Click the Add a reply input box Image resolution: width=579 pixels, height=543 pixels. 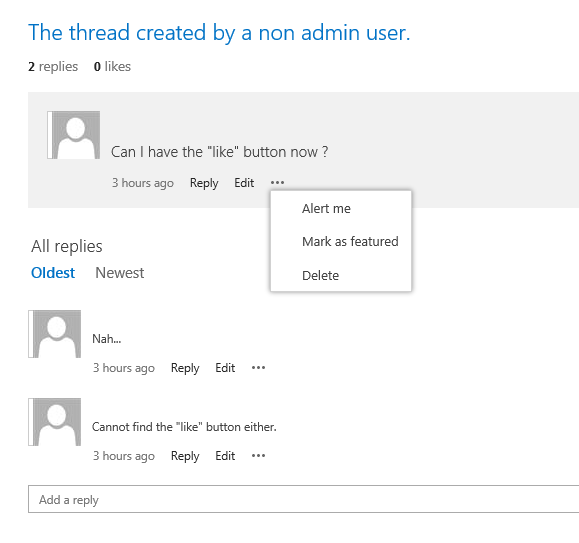(304, 499)
